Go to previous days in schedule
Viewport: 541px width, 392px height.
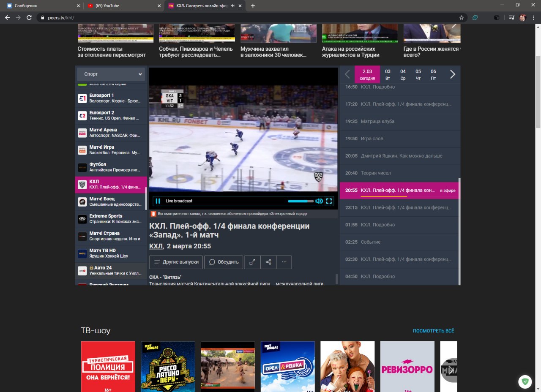tap(347, 74)
